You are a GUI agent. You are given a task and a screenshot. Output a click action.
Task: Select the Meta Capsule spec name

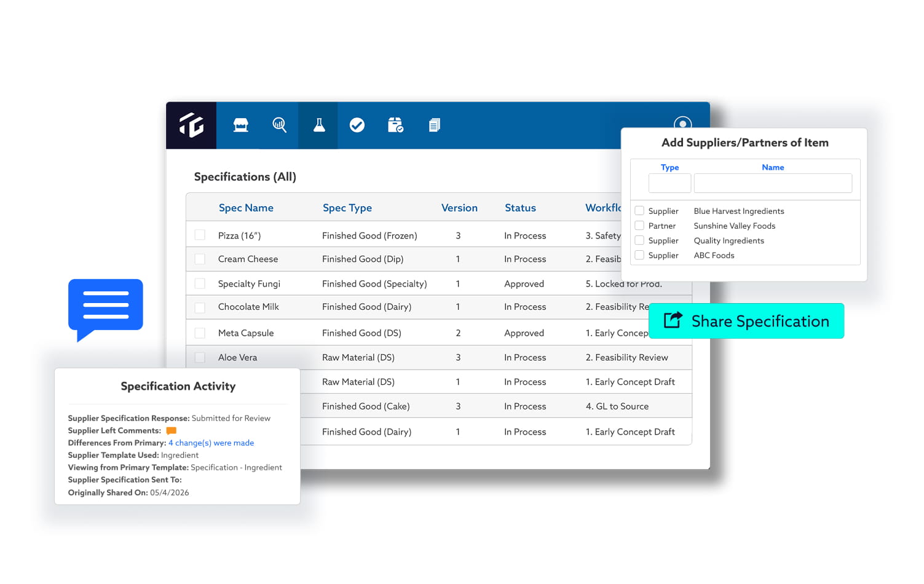point(246,333)
